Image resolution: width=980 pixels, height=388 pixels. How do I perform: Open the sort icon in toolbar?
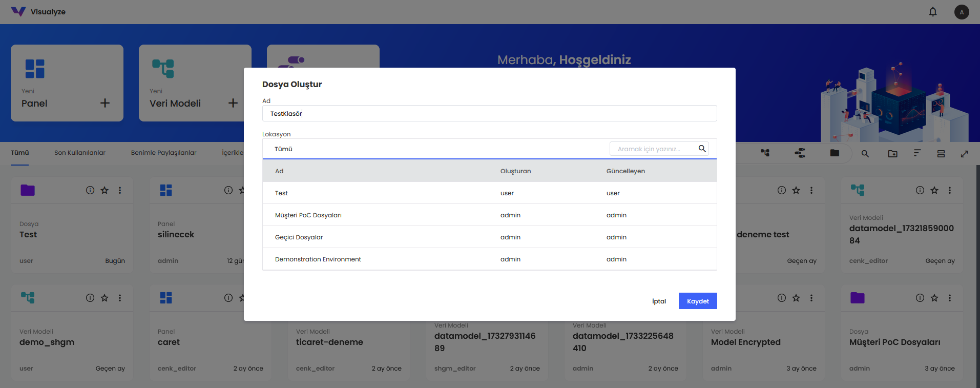coord(917,153)
